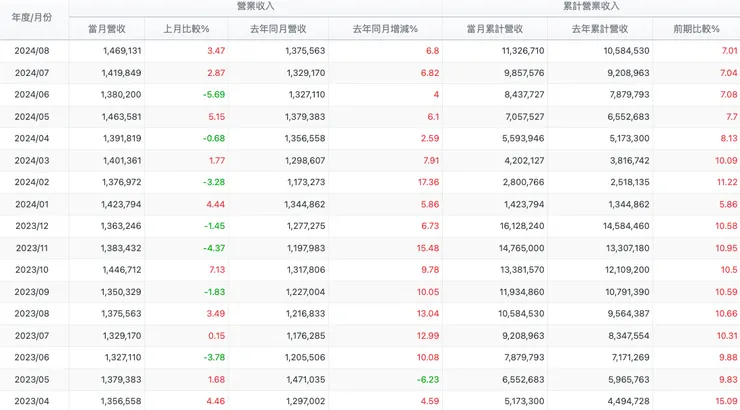Click cumulative revenue 16,128,240
Screen dimensions: 740x410
pos(522,226)
